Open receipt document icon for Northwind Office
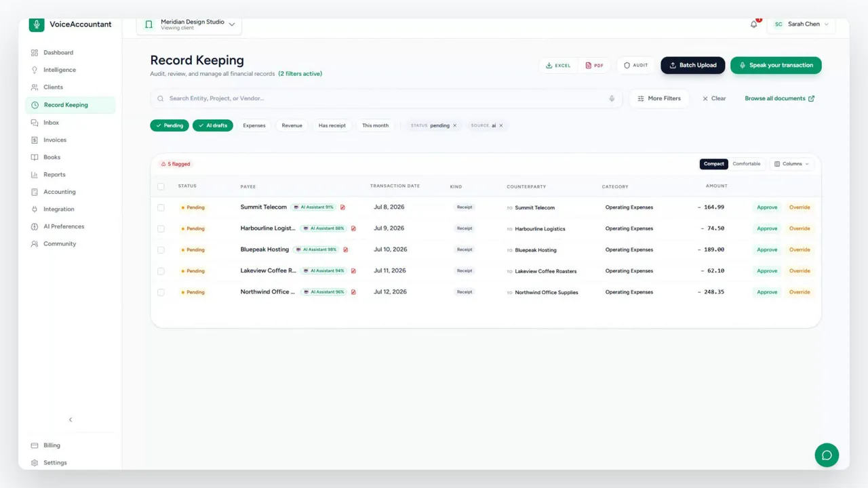This screenshot has width=868, height=488. [353, 292]
